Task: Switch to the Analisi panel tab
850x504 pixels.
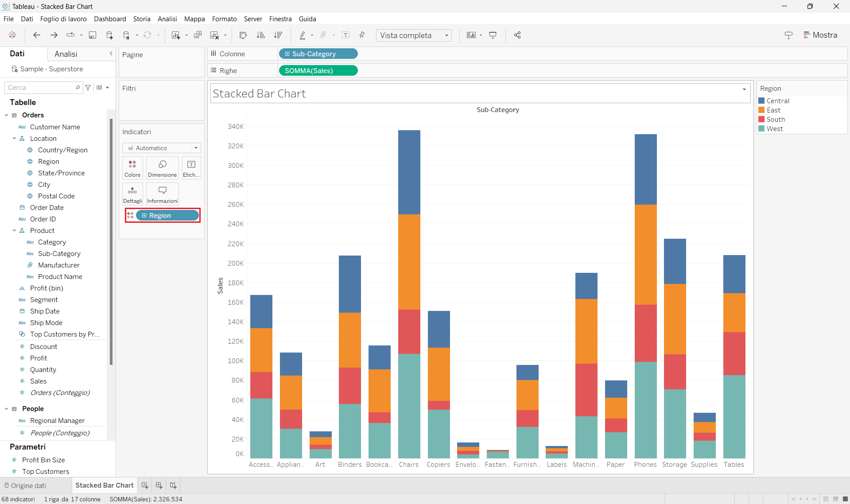Action: coord(65,54)
